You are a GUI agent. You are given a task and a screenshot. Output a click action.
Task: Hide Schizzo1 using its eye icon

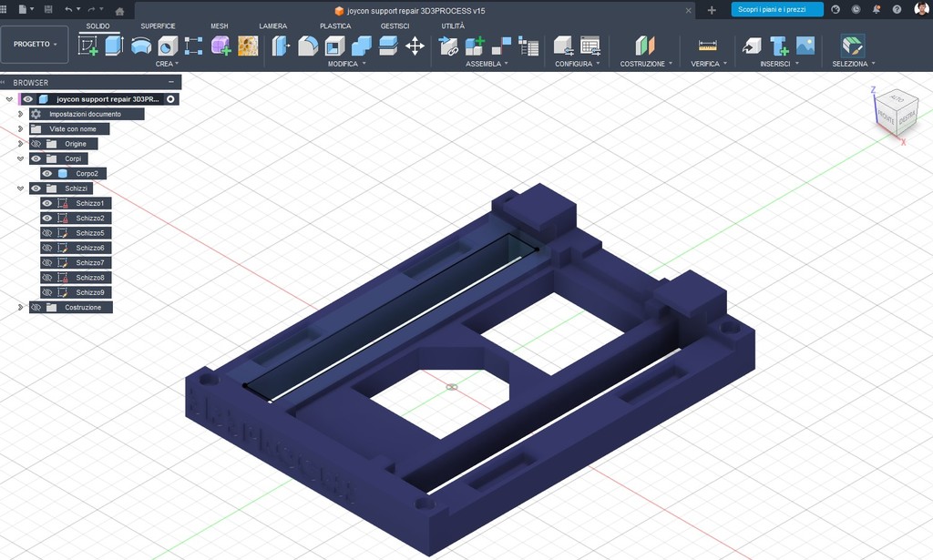(47, 203)
